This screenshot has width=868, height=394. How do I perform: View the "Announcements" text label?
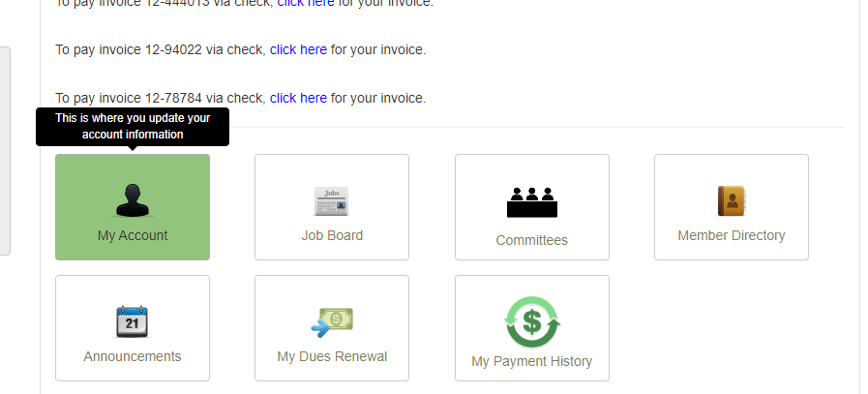coord(133,356)
